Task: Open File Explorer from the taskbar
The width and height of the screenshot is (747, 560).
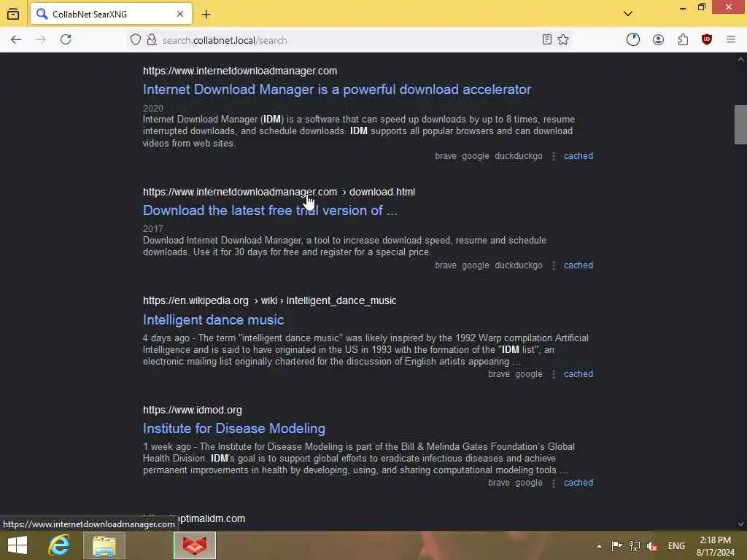Action: coord(104,545)
